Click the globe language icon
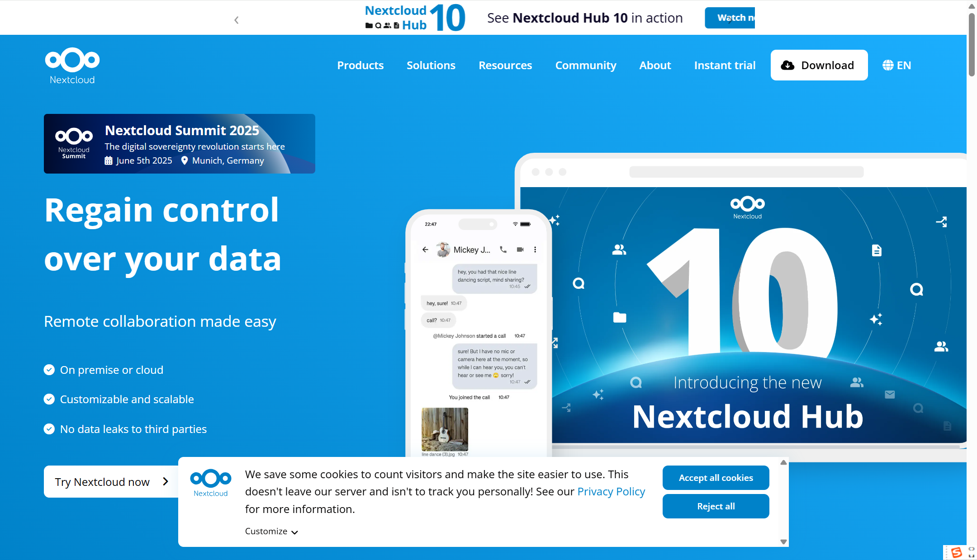Screen dimensions: 977x560 click(887, 66)
